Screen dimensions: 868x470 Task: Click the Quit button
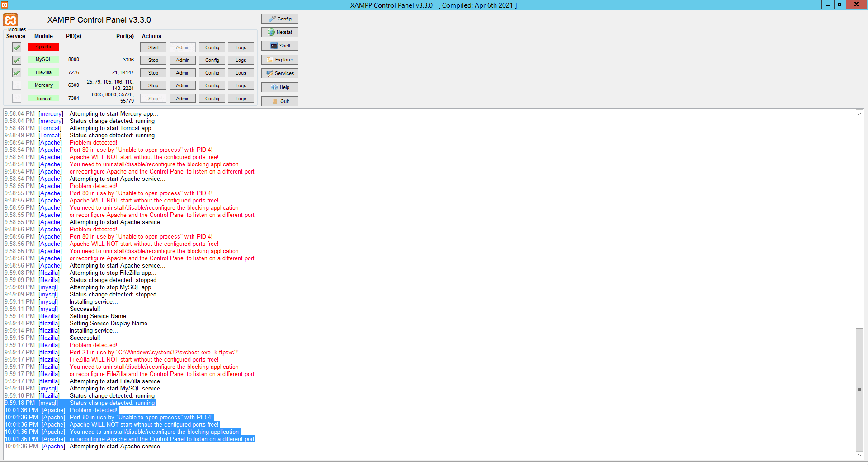click(x=280, y=101)
